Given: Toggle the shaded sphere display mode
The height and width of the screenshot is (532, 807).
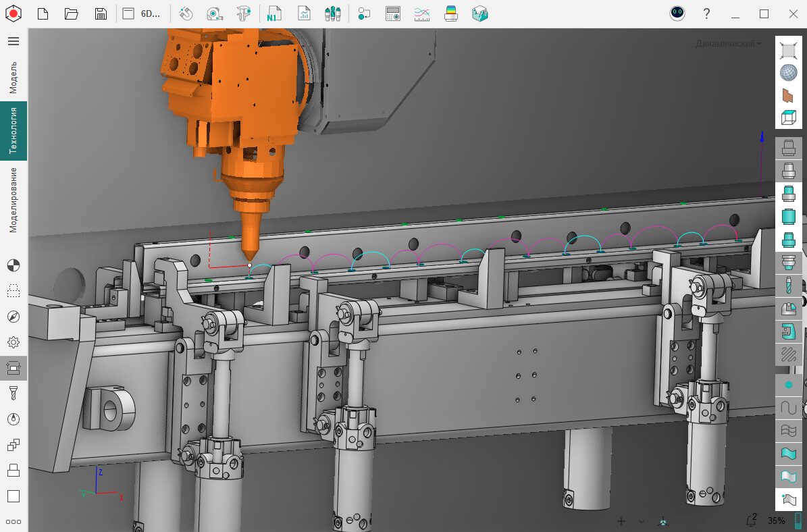Looking at the screenshot, I should 788,72.
